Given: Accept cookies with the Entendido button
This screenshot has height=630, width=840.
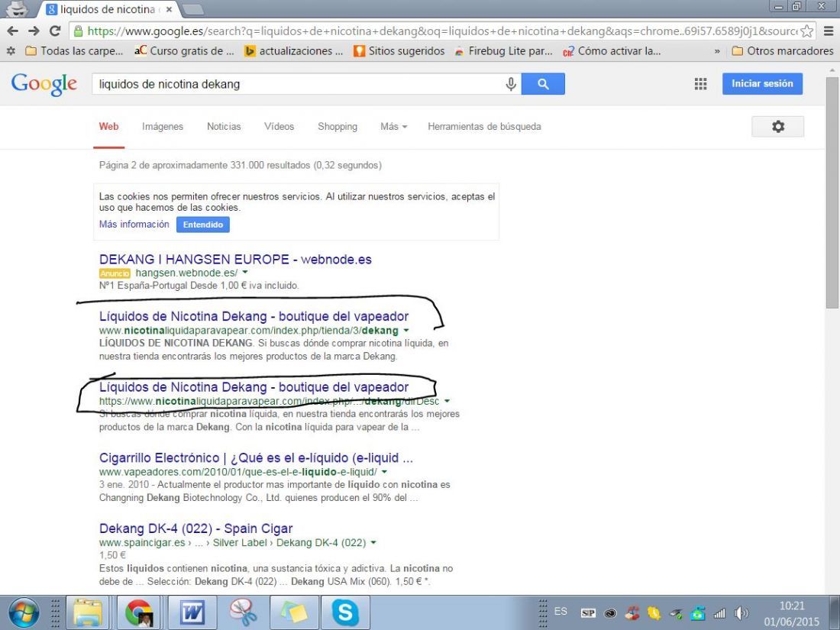Looking at the screenshot, I should point(203,225).
